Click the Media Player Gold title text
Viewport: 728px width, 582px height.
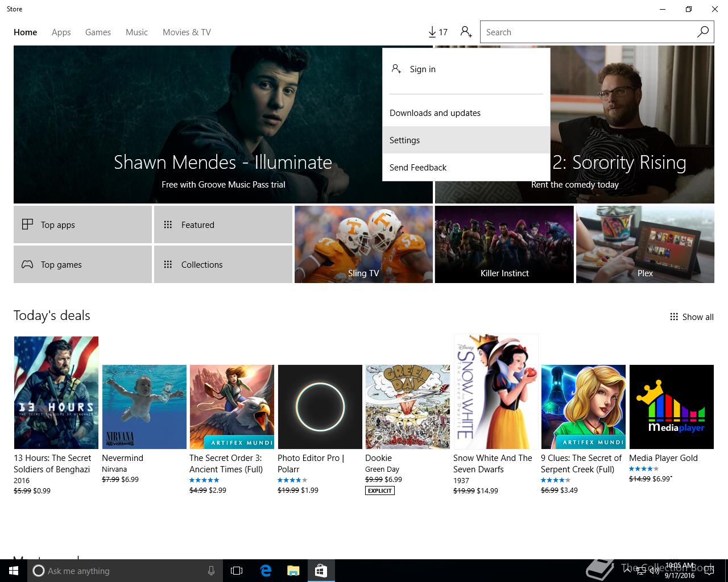point(663,458)
